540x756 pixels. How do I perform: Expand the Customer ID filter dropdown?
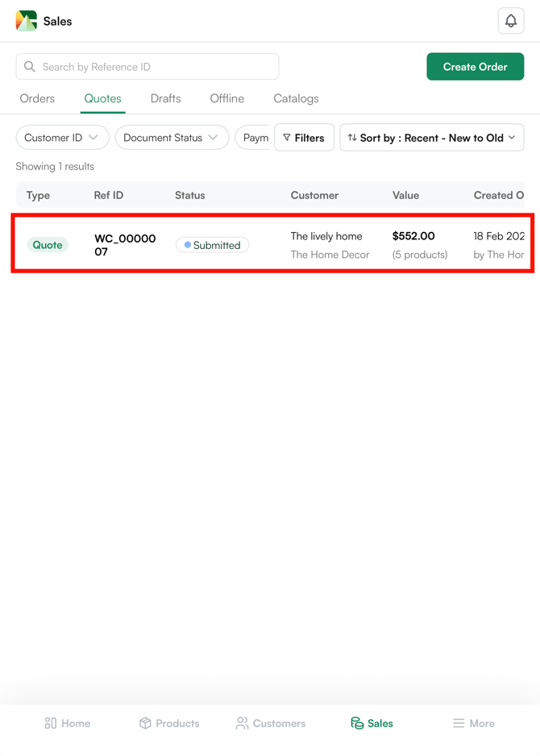tap(62, 138)
